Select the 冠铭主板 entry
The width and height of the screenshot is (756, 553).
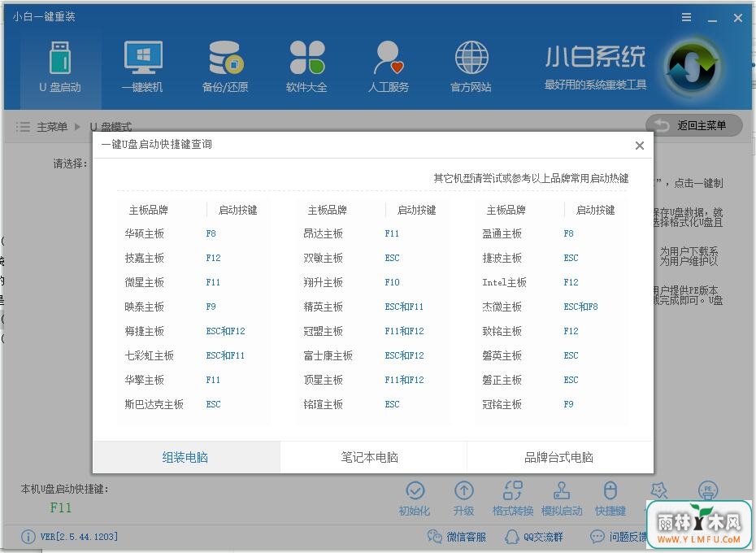point(502,404)
